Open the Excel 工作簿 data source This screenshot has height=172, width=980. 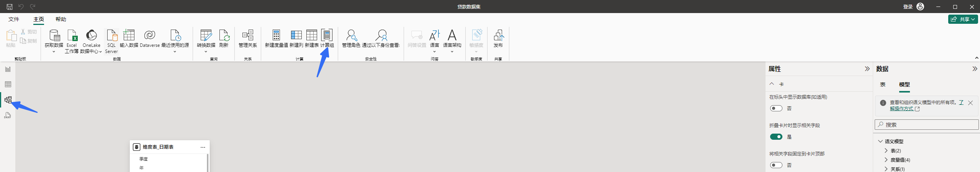pos(72,35)
